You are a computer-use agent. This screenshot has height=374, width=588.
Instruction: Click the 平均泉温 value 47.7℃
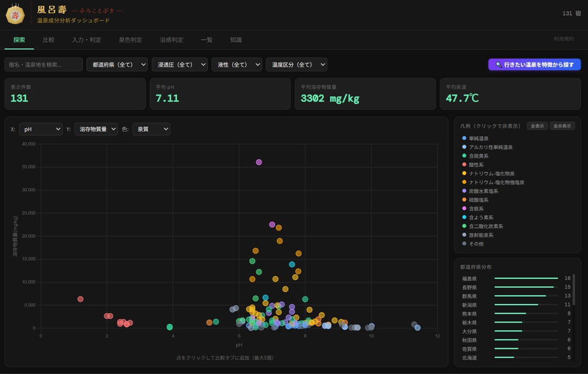point(462,98)
